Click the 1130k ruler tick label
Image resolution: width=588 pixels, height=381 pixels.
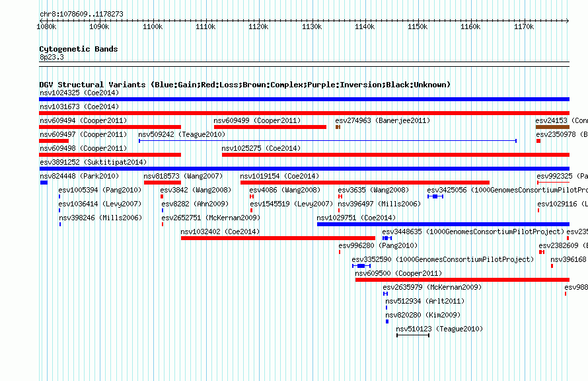click(312, 26)
